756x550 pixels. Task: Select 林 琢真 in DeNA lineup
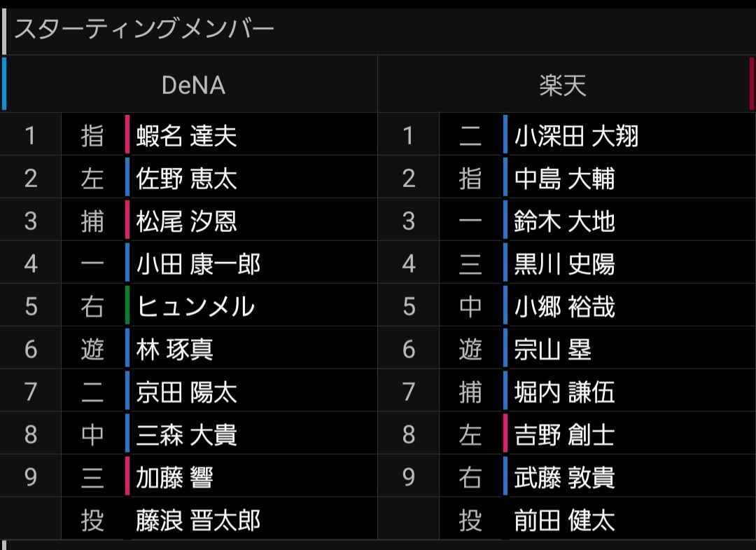click(174, 349)
